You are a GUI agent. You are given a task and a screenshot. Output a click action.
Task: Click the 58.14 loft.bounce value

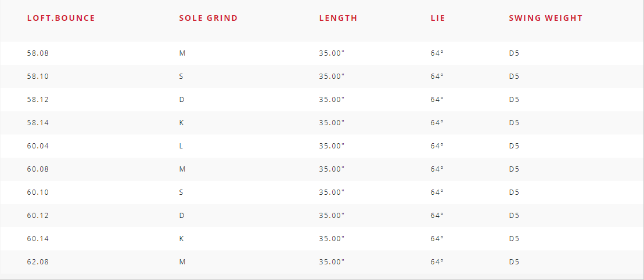tap(38, 122)
